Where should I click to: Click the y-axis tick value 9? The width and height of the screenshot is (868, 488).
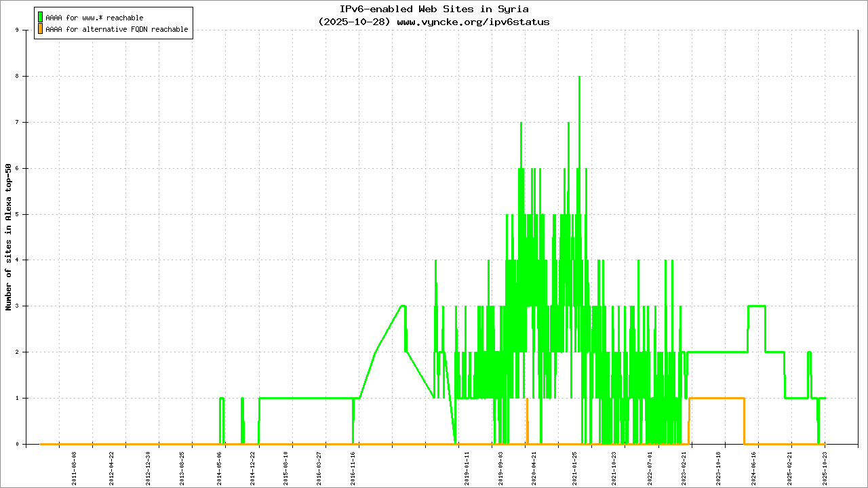click(x=25, y=30)
